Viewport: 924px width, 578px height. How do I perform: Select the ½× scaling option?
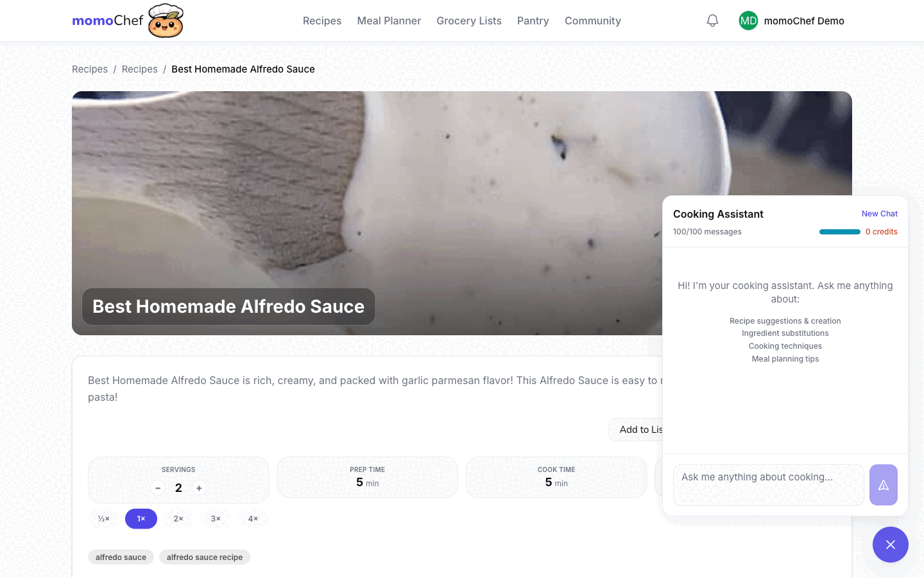click(x=104, y=519)
